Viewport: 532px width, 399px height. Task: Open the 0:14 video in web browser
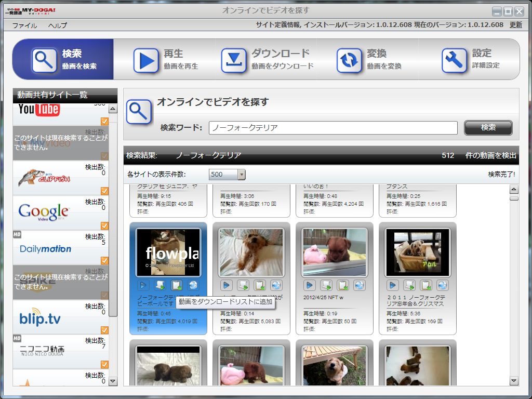coord(276,285)
